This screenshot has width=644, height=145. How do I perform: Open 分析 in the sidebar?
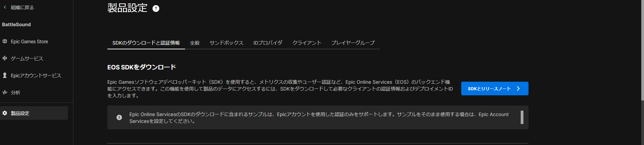tap(16, 93)
